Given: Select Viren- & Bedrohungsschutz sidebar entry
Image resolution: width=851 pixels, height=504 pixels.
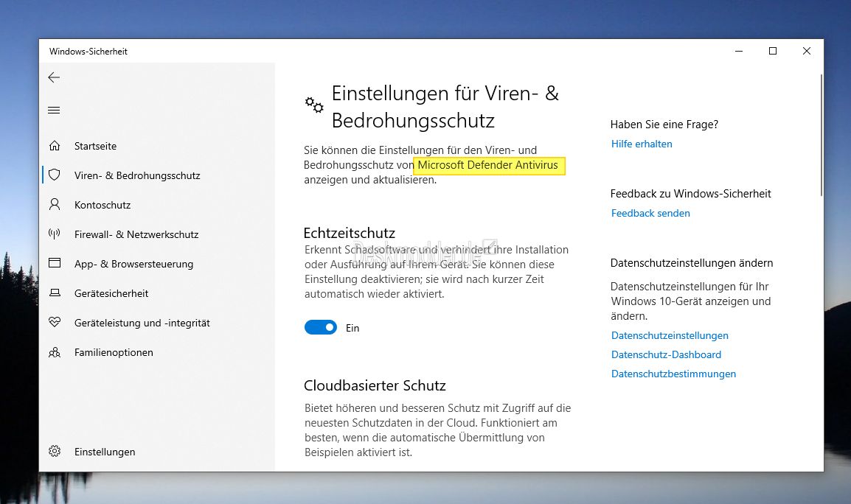Looking at the screenshot, I should pyautogui.click(x=137, y=175).
